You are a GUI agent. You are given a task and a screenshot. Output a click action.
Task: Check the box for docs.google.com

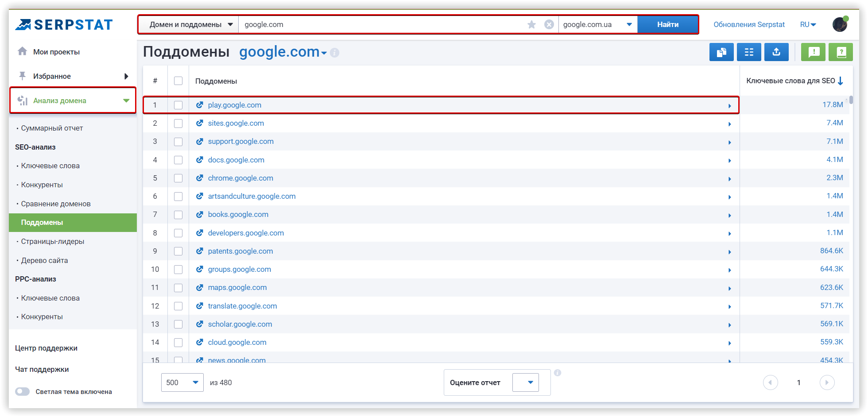[x=178, y=160]
